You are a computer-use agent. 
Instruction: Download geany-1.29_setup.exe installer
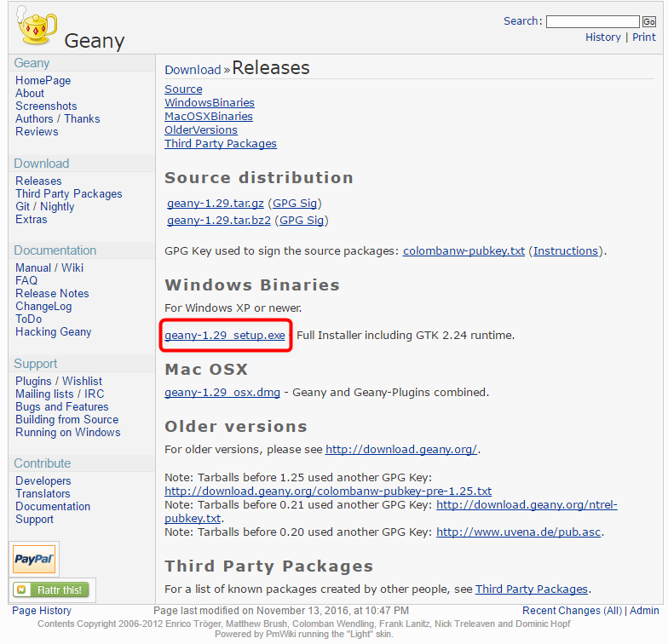tap(225, 336)
